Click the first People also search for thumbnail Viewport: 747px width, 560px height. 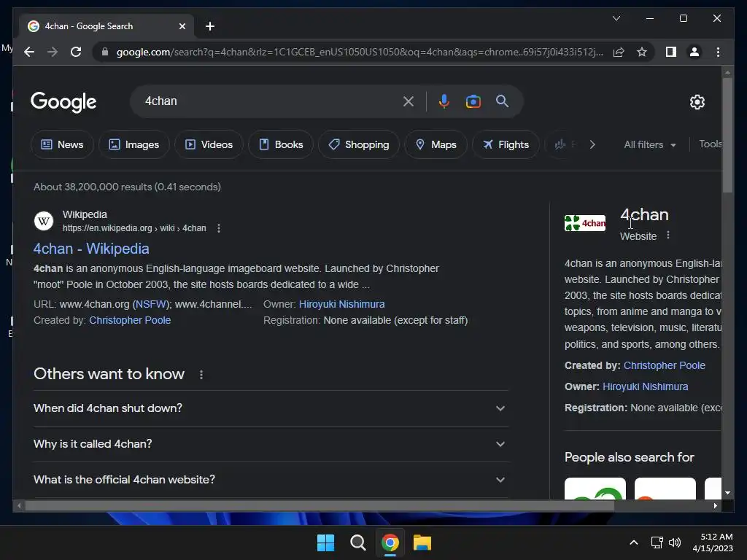pos(595,488)
